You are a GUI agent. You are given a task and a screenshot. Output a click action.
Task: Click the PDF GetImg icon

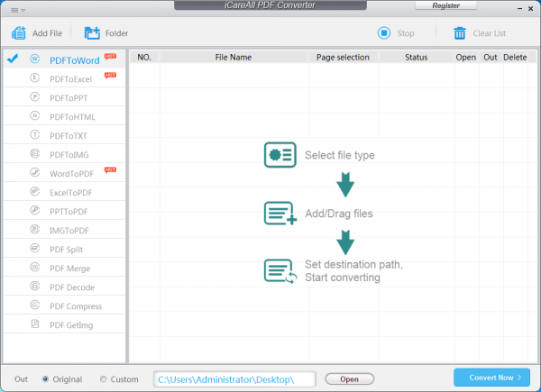point(35,324)
